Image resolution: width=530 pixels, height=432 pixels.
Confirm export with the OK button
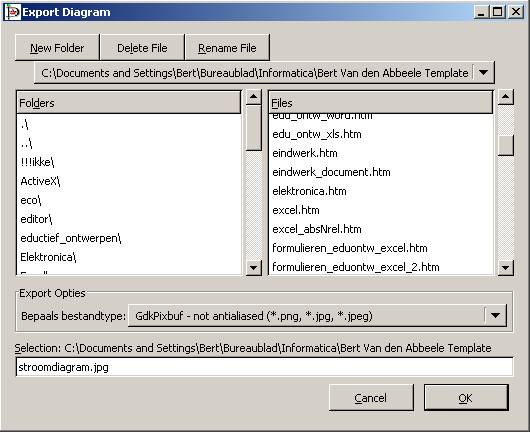click(x=466, y=398)
